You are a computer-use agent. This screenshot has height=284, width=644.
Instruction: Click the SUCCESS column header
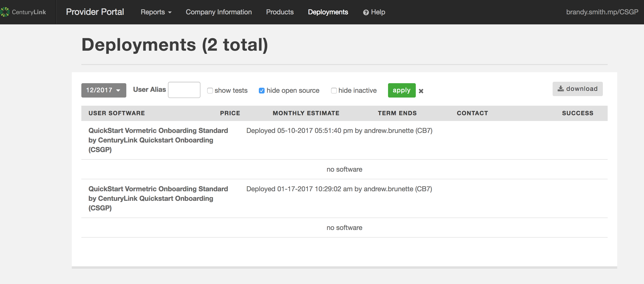[x=577, y=113]
